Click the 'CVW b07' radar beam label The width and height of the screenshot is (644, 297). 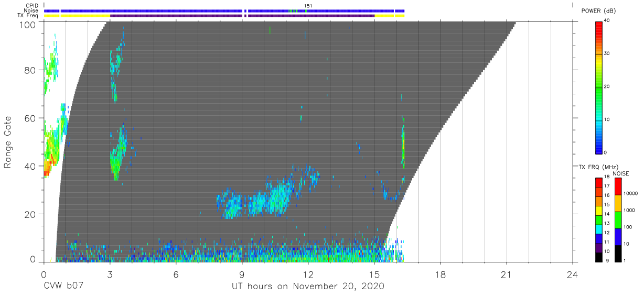pyautogui.click(x=63, y=287)
